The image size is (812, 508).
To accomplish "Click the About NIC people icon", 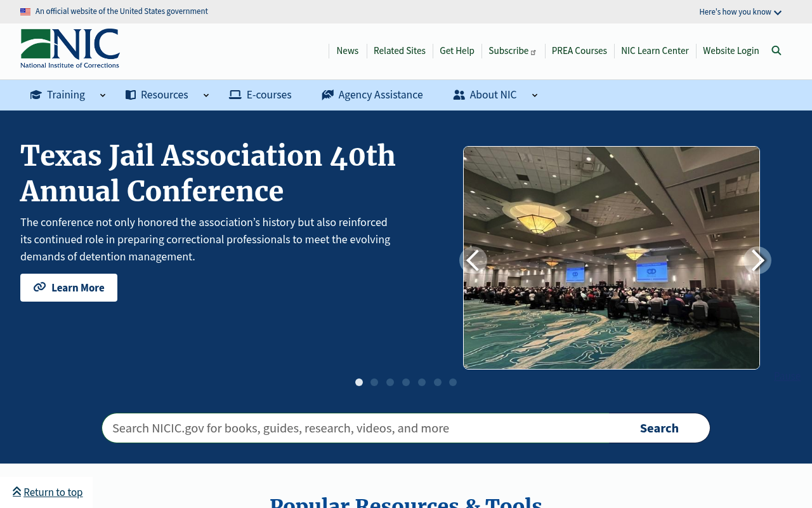I will (x=459, y=95).
